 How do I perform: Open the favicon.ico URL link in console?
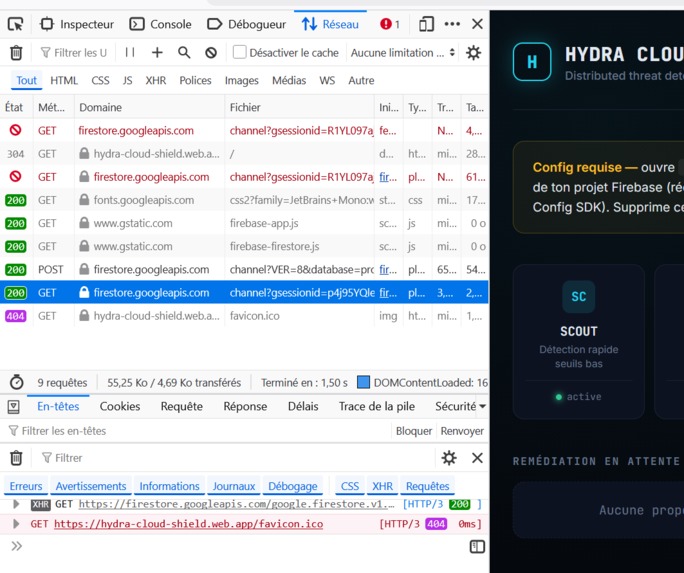click(x=188, y=524)
